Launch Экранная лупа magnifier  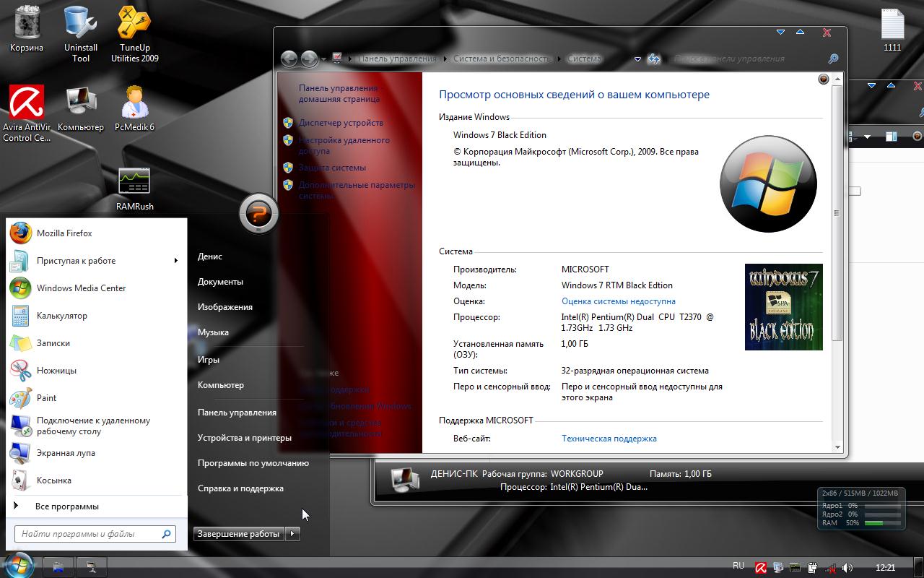97,453
